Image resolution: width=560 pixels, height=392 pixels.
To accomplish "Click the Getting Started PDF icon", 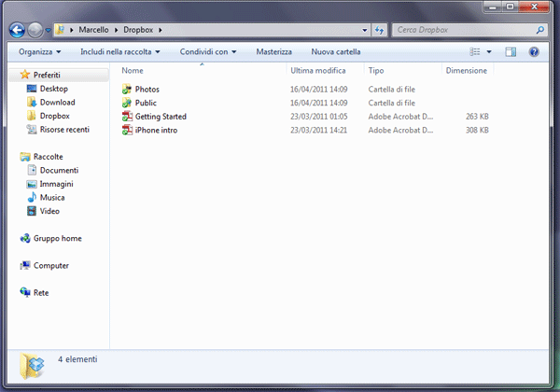I will pyautogui.click(x=127, y=117).
